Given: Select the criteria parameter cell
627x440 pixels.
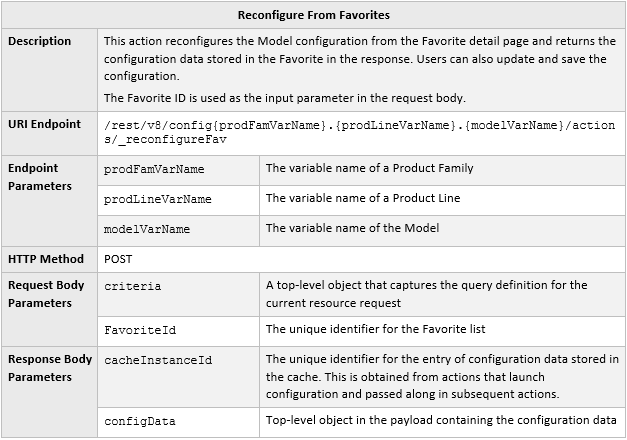Looking at the screenshot, I should [x=132, y=286].
